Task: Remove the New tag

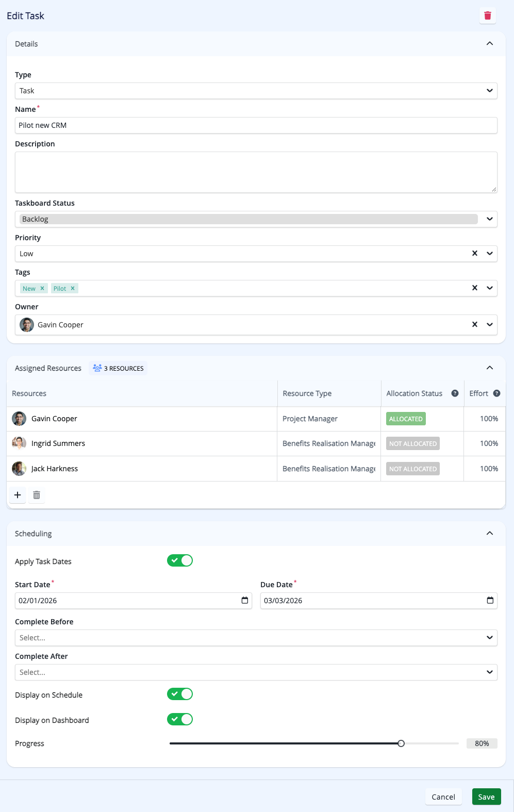Action: tap(42, 288)
